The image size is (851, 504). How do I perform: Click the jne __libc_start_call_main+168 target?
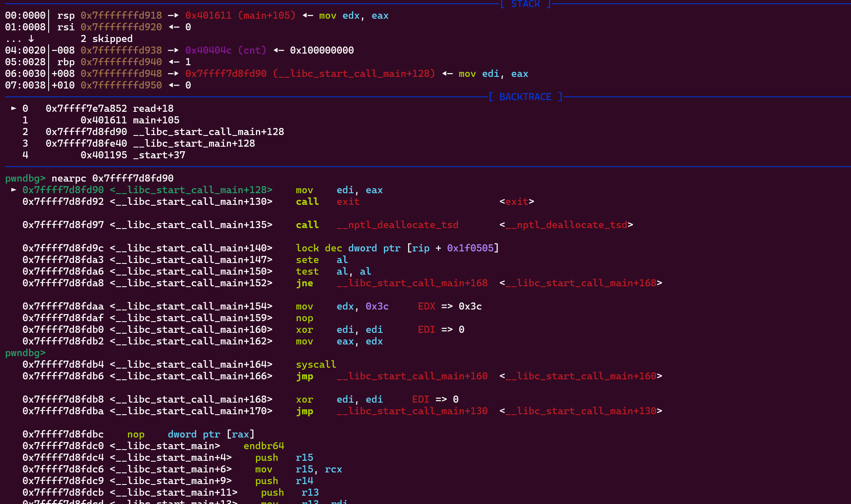(412, 283)
